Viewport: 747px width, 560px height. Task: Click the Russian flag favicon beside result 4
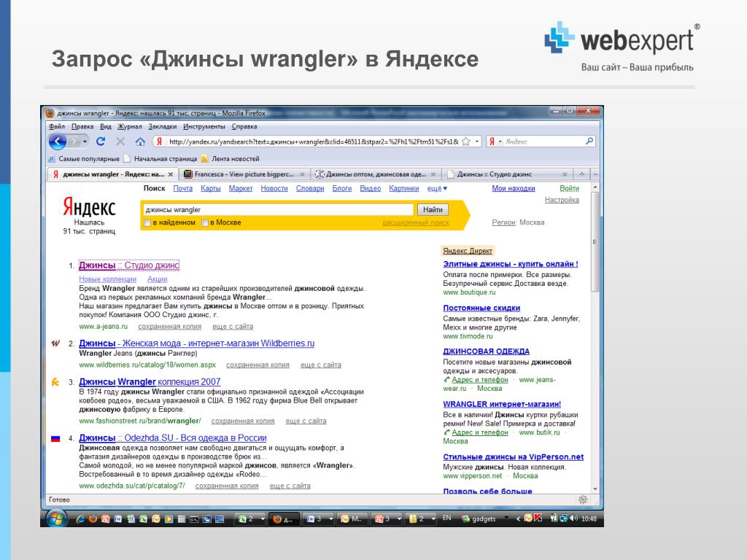point(55,438)
